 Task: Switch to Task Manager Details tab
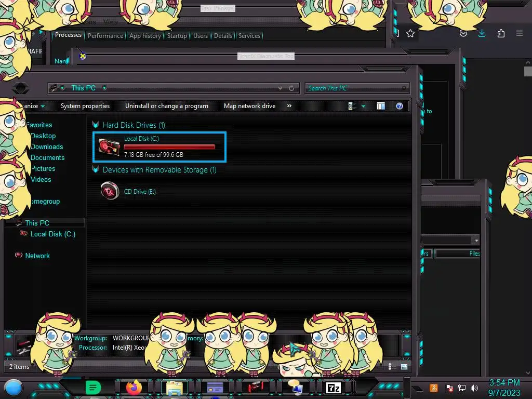pyautogui.click(x=223, y=36)
